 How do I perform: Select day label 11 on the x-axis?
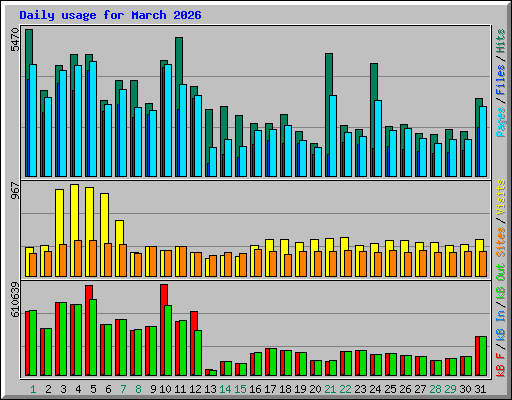(x=180, y=389)
